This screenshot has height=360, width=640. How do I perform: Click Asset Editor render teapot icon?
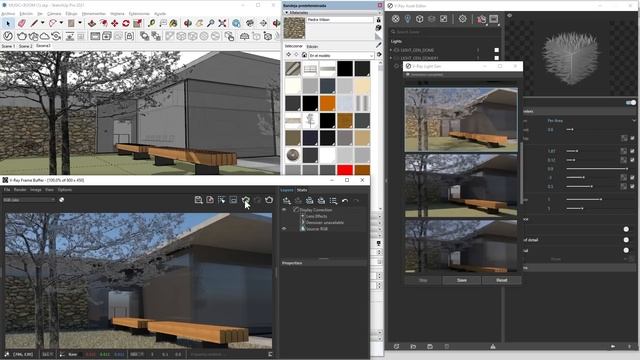pos(482,19)
